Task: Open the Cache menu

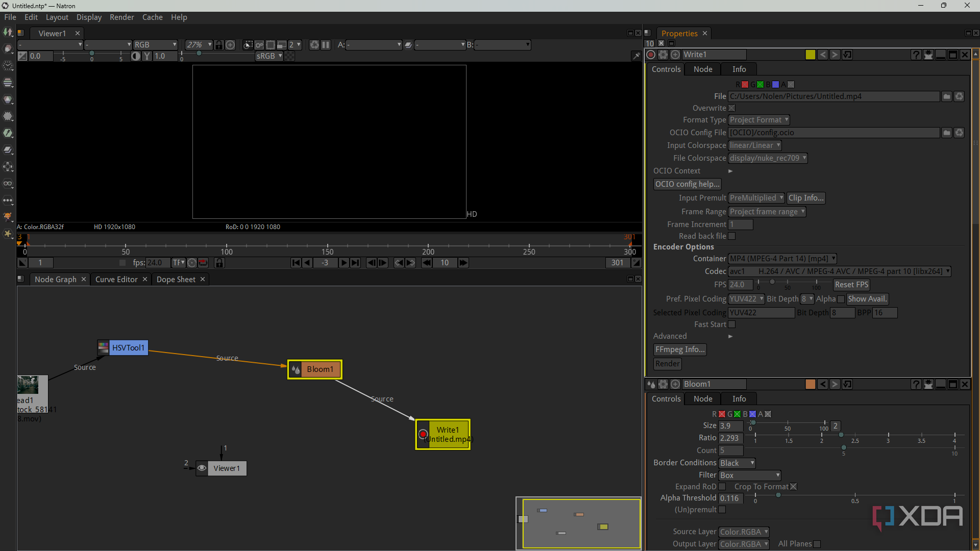Action: [152, 17]
